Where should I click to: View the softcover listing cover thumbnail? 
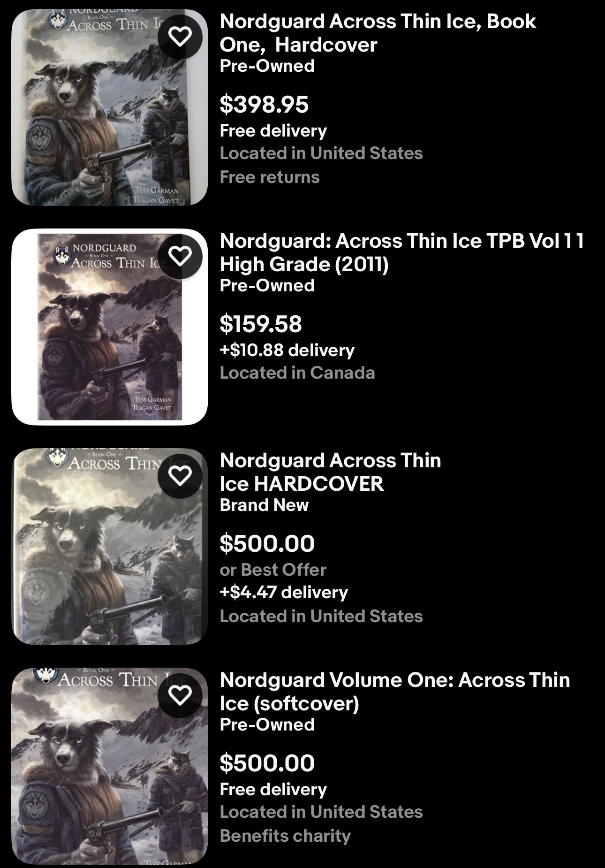coord(110,766)
